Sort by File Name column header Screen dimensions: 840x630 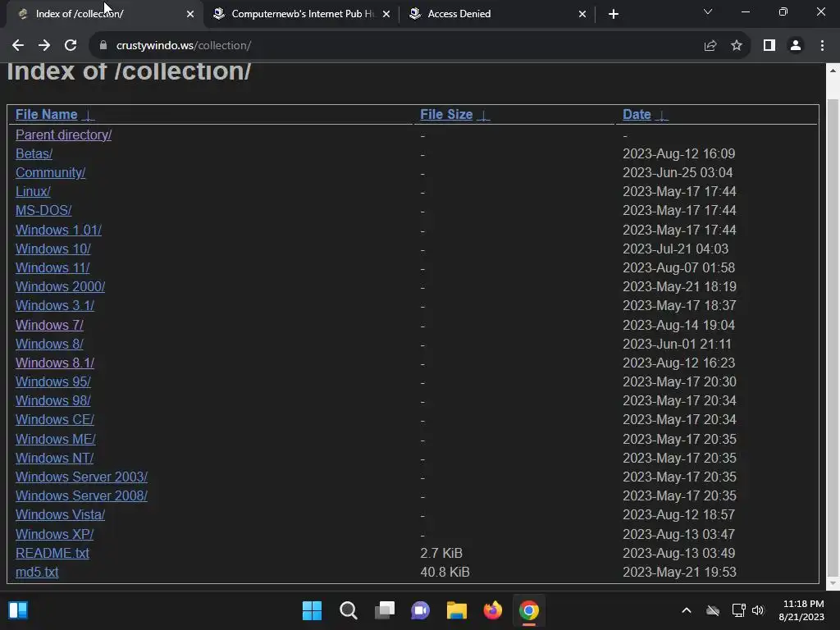[46, 115]
